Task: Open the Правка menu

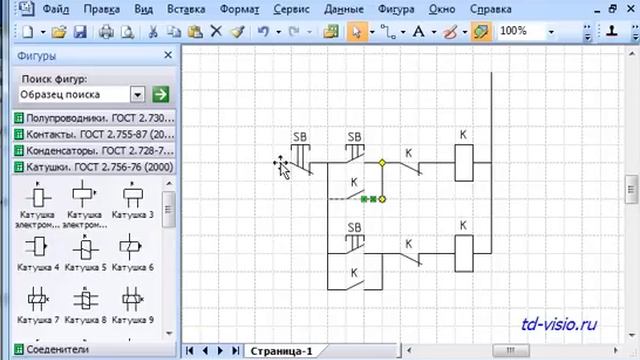Action: (x=101, y=9)
